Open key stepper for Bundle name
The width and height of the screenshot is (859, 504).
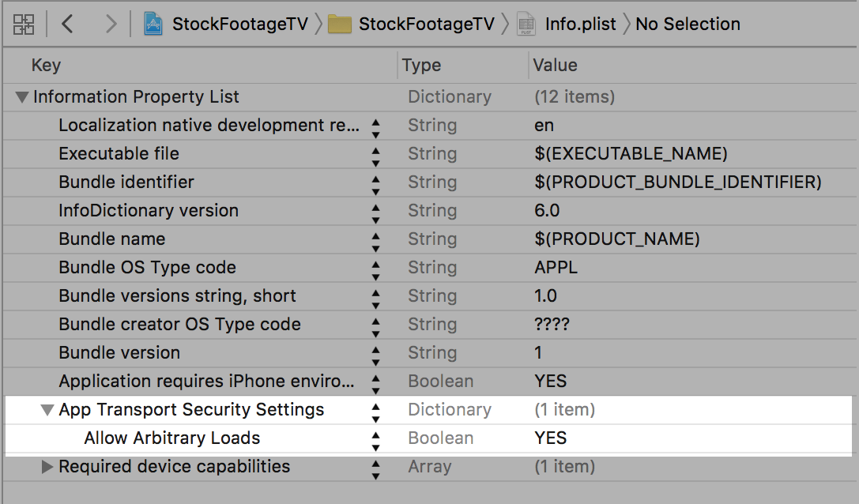(376, 242)
